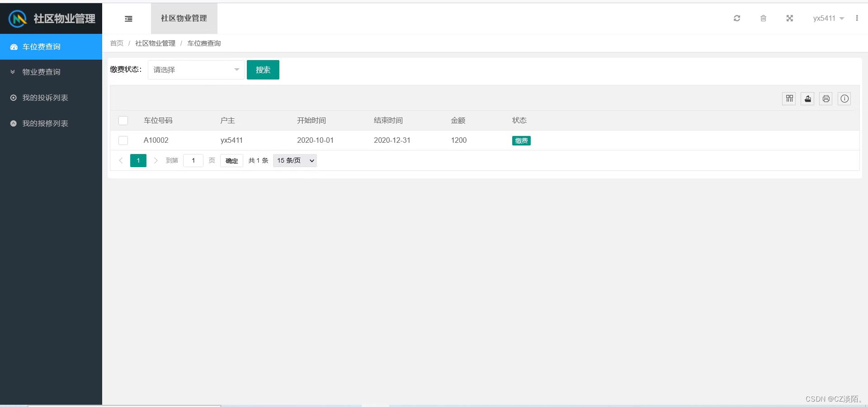Click the 缴费 status badge
Screen dimensions: 868x407
[x=521, y=140]
